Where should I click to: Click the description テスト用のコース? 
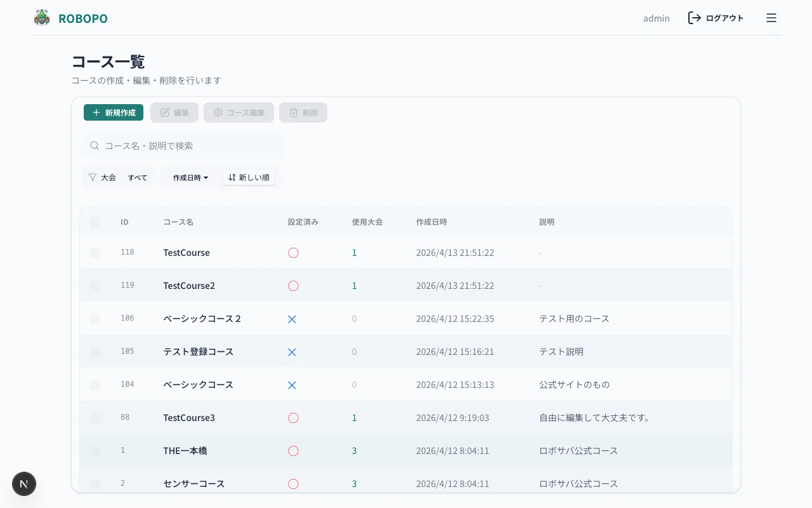[574, 319]
